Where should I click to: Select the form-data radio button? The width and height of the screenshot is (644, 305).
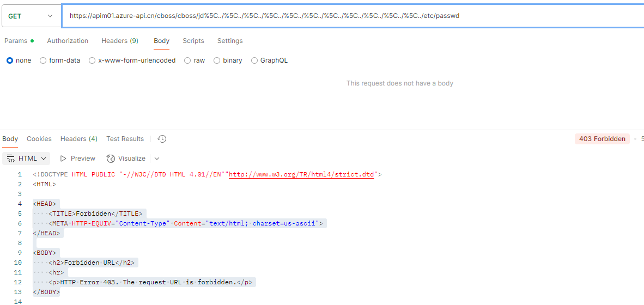(43, 60)
